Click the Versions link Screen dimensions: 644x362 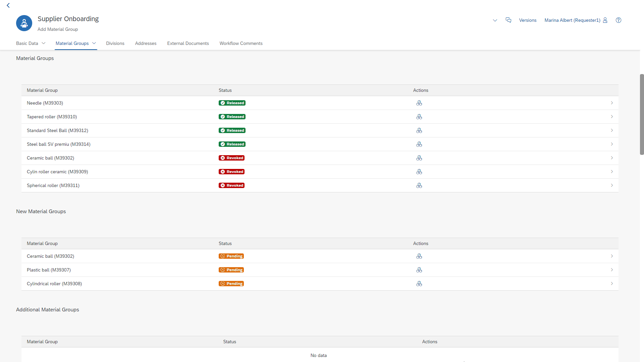point(528,20)
